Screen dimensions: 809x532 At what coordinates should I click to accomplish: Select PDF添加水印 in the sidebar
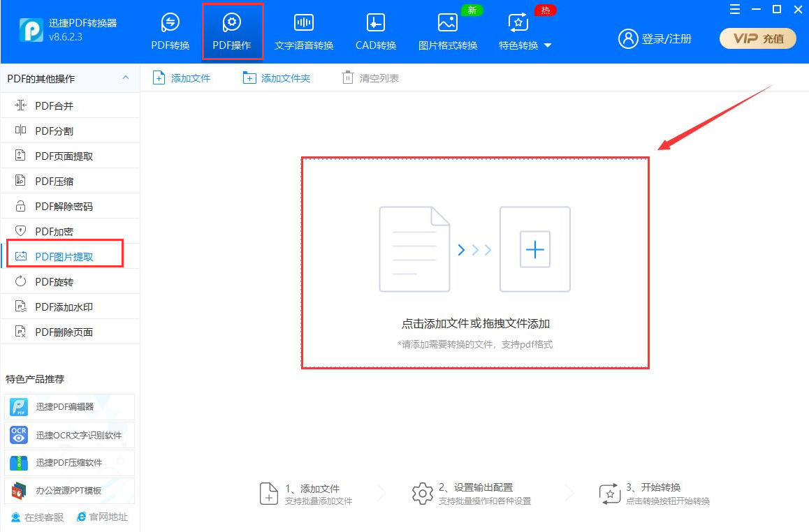tap(70, 307)
